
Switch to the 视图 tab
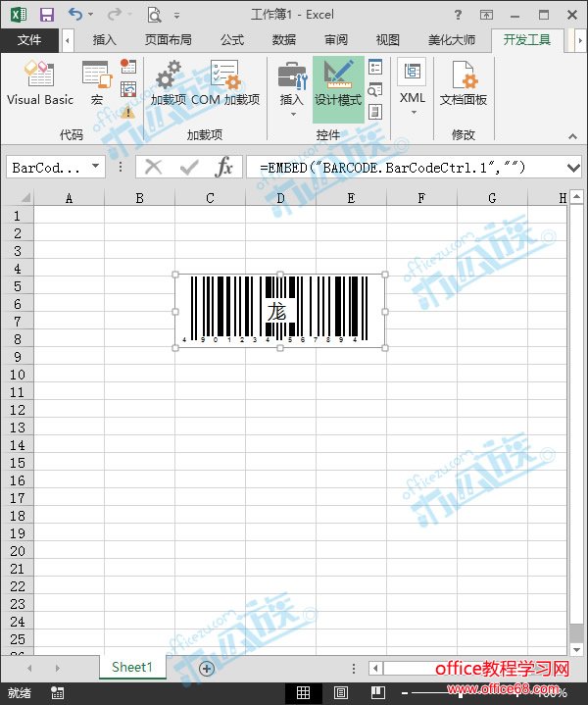387,40
